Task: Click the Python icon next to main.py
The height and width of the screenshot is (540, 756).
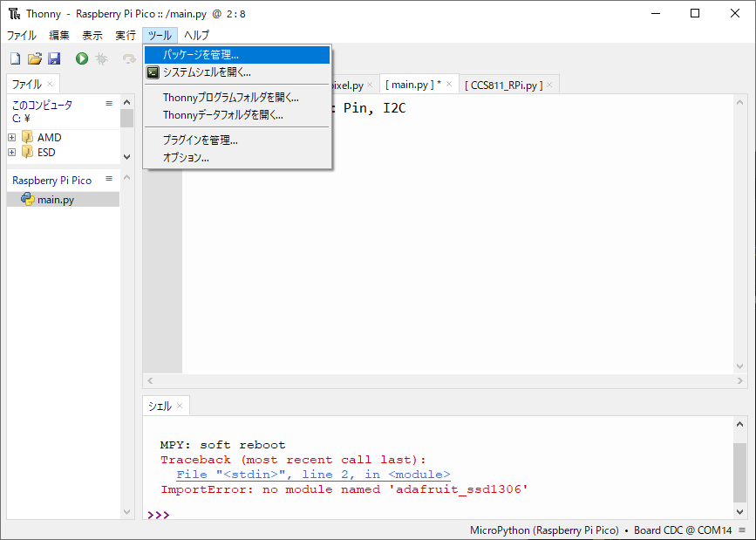Action: click(28, 199)
